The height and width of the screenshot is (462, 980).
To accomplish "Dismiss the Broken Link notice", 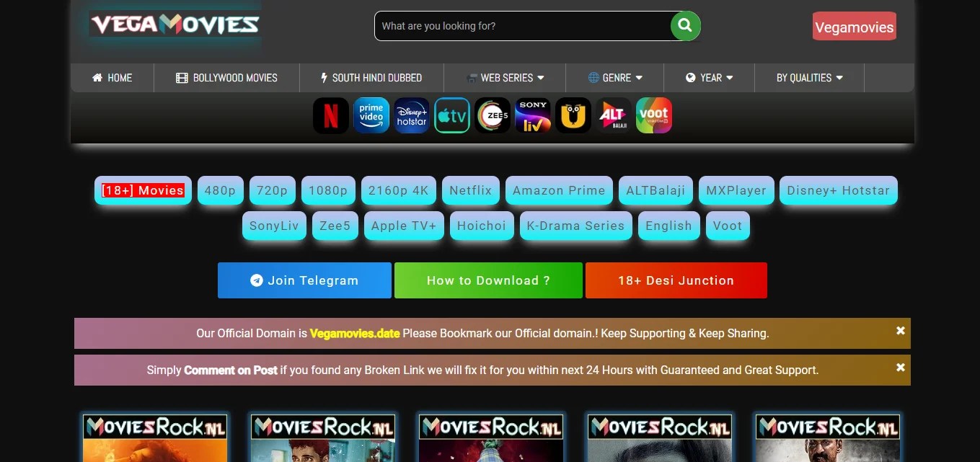I will pos(901,368).
